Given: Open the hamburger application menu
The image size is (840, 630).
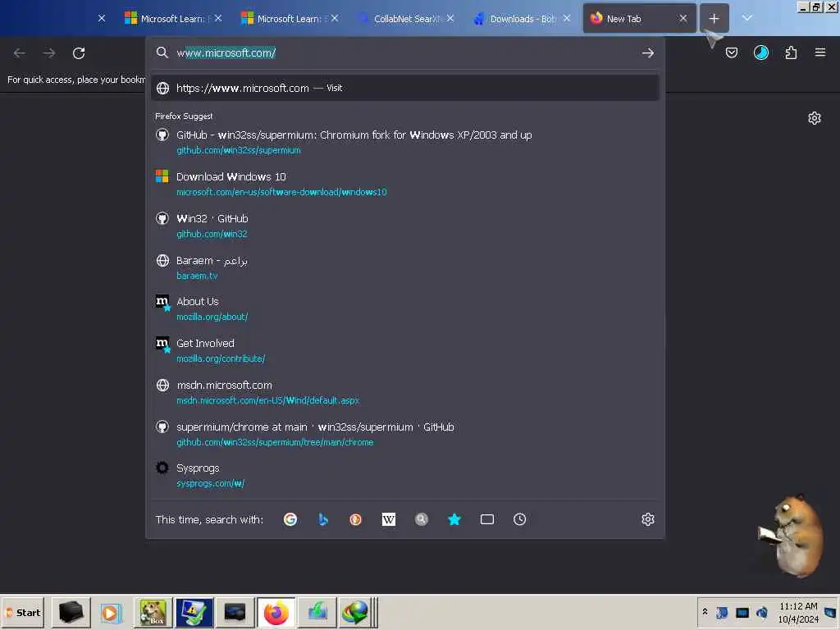Looking at the screenshot, I should click(820, 52).
